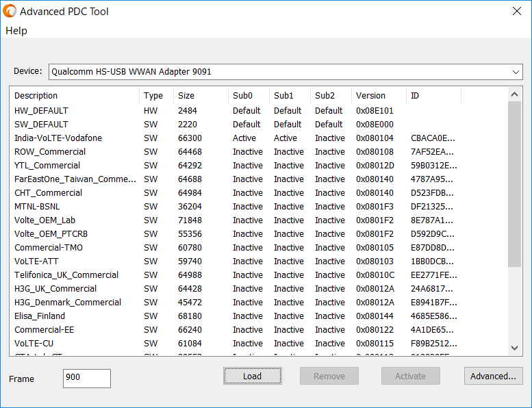Select the Volte_OEM_Lab entry

pyautogui.click(x=45, y=220)
